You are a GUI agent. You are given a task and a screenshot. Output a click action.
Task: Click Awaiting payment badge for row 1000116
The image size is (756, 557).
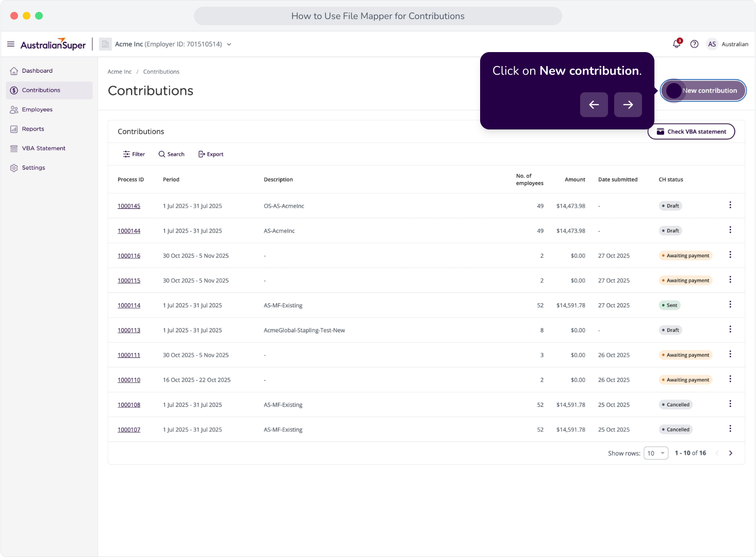click(x=686, y=256)
